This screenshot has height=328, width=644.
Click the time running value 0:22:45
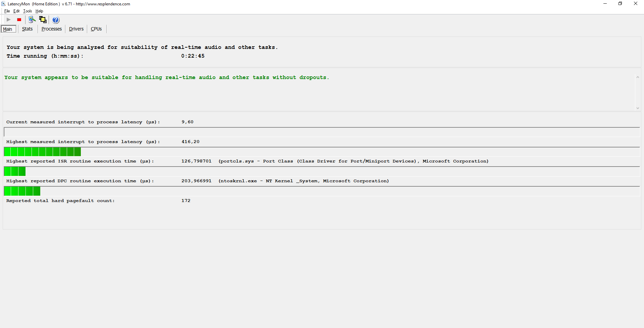coord(193,56)
